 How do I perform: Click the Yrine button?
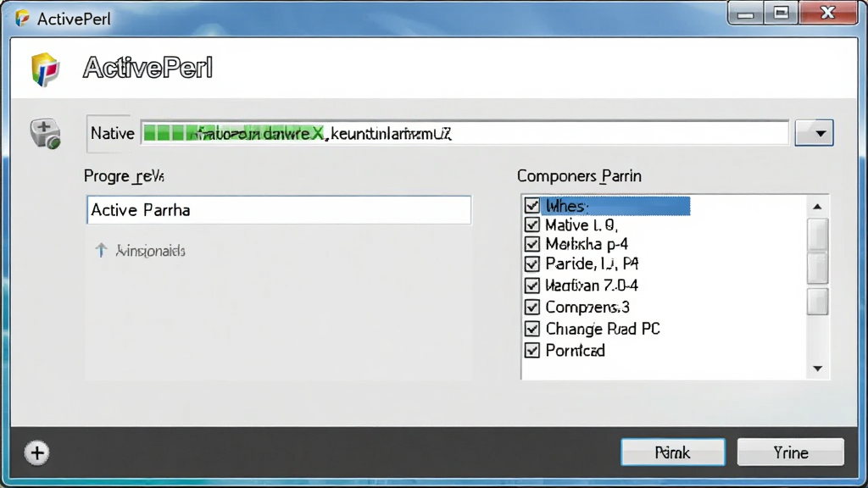tap(791, 452)
